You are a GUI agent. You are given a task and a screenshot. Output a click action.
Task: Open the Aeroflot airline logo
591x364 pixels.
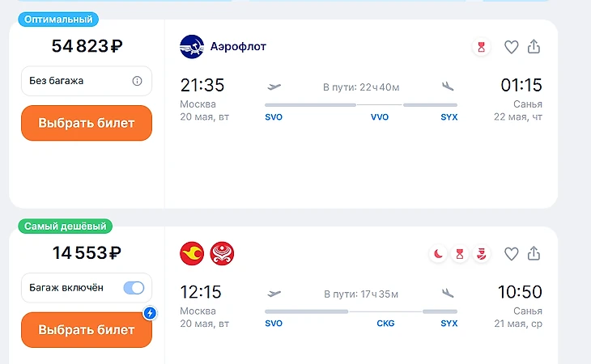pos(192,47)
